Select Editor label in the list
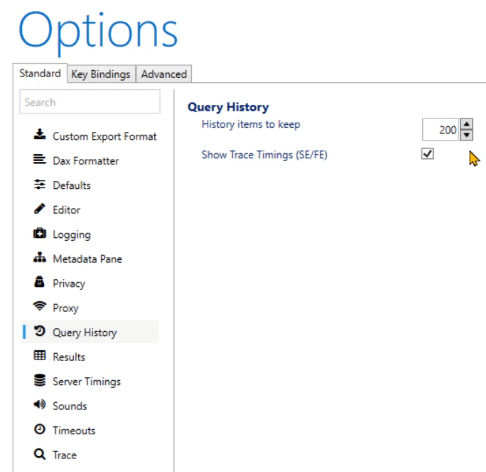Image resolution: width=486 pixels, height=472 pixels. (x=66, y=210)
